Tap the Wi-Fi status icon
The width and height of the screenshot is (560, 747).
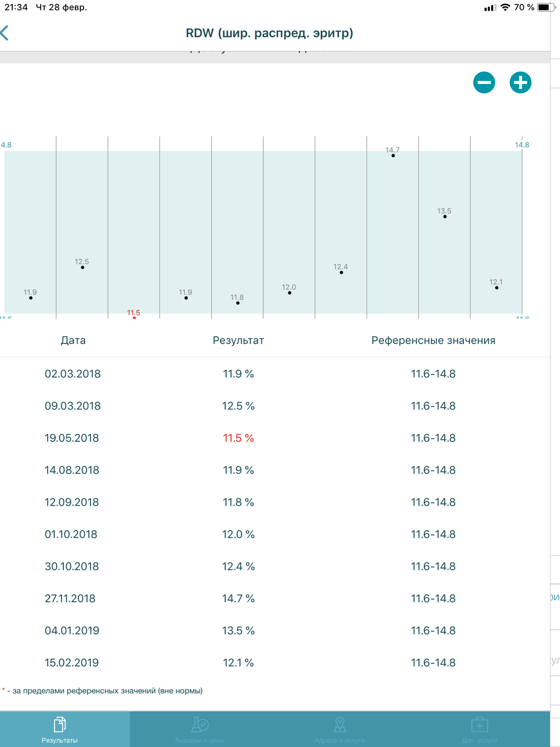pos(505,7)
